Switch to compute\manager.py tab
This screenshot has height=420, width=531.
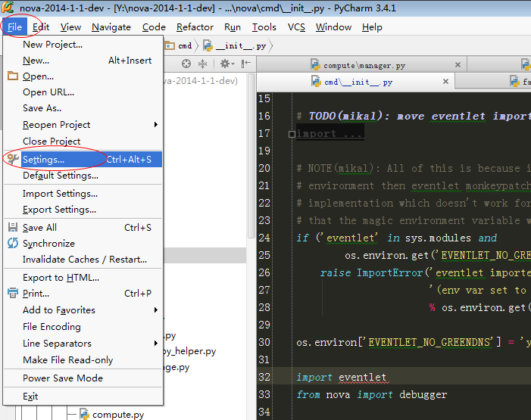[x=361, y=65]
